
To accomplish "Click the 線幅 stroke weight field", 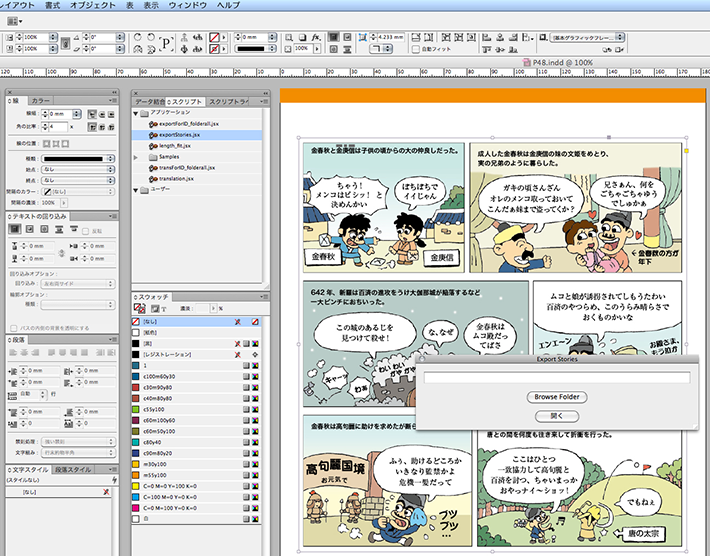I will pyautogui.click(x=60, y=114).
